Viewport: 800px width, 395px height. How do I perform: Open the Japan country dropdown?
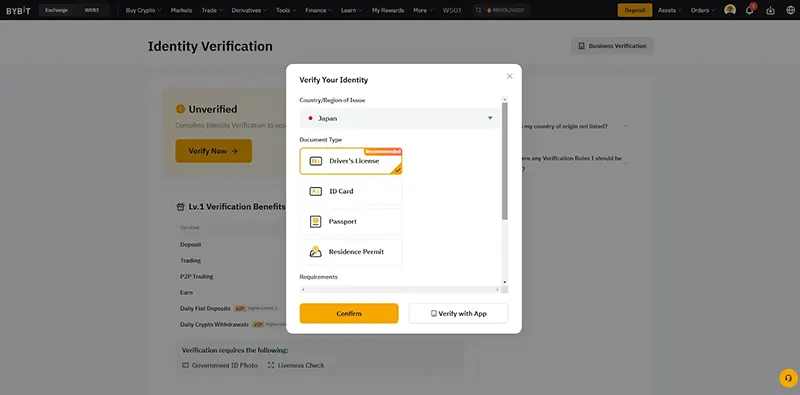click(x=400, y=118)
